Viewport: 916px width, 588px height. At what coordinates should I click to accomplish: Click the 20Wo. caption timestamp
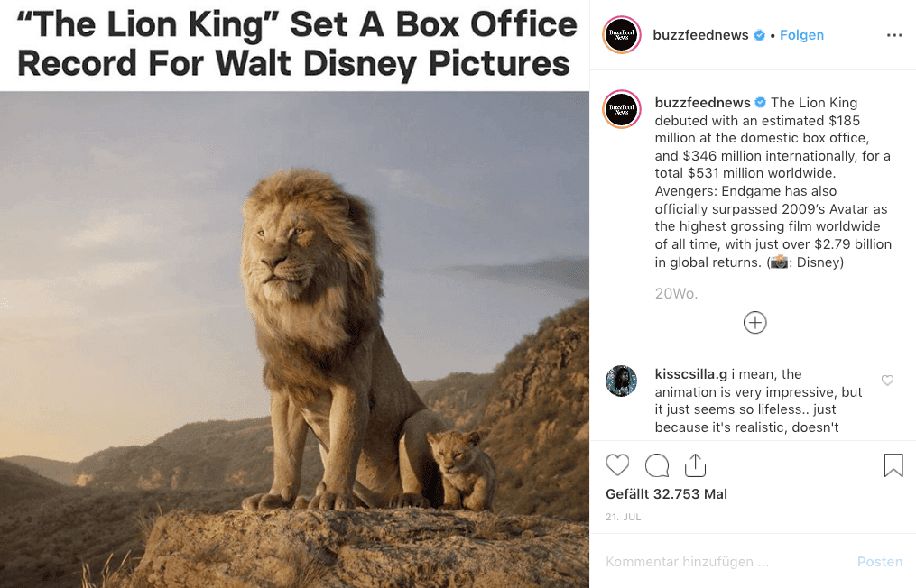coord(676,294)
